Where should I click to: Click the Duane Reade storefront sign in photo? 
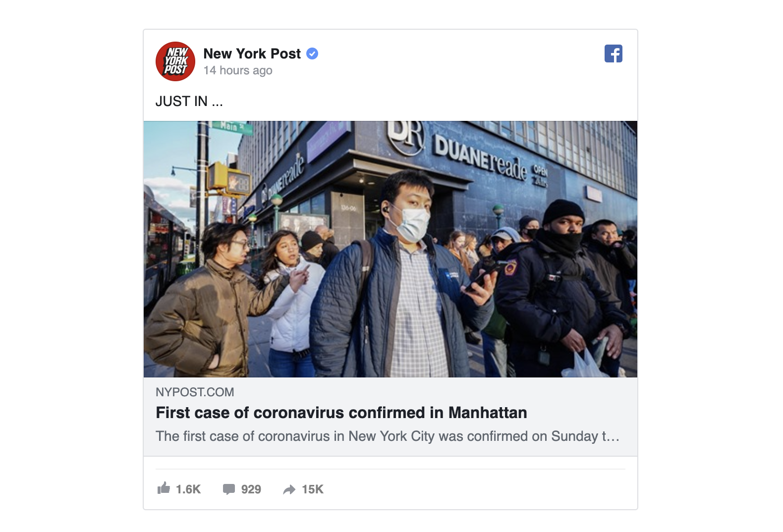[481, 158]
